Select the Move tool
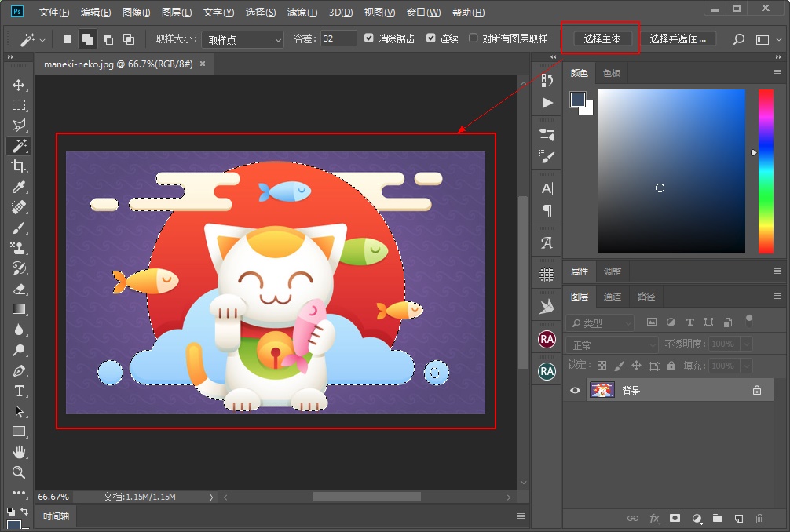Screen dimensions: 790x532 [x=19, y=86]
